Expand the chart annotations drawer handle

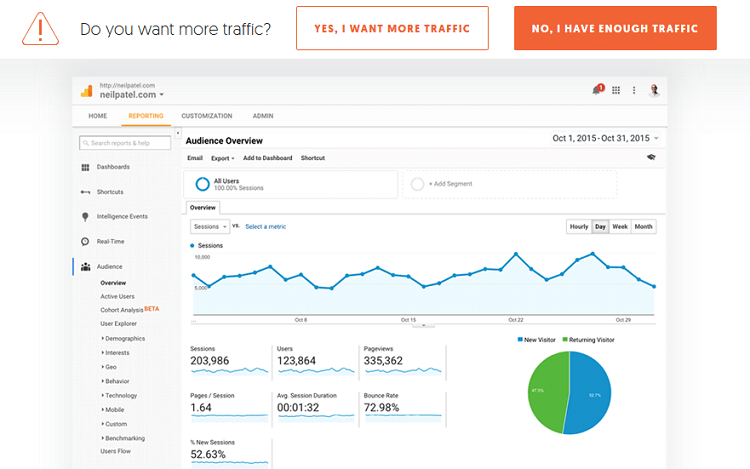423,326
